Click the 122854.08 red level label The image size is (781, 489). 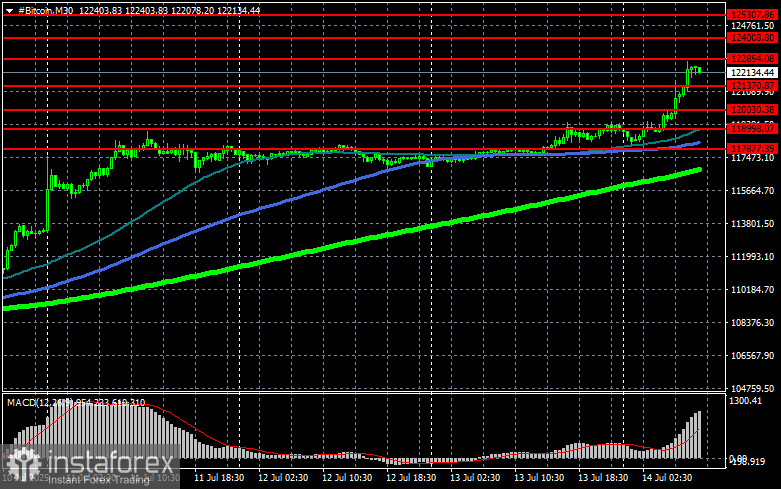point(752,59)
